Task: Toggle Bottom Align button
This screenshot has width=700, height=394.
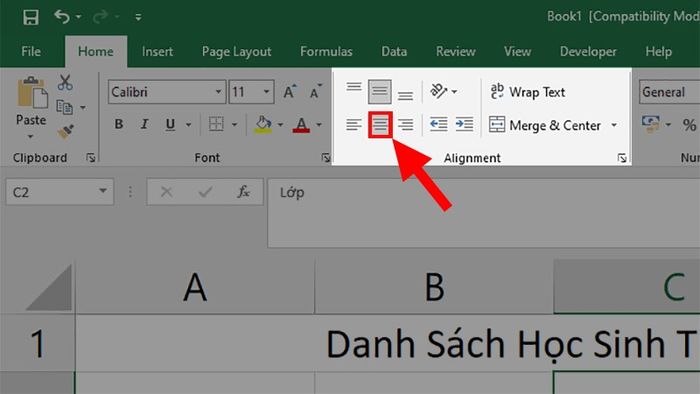Action: click(405, 94)
